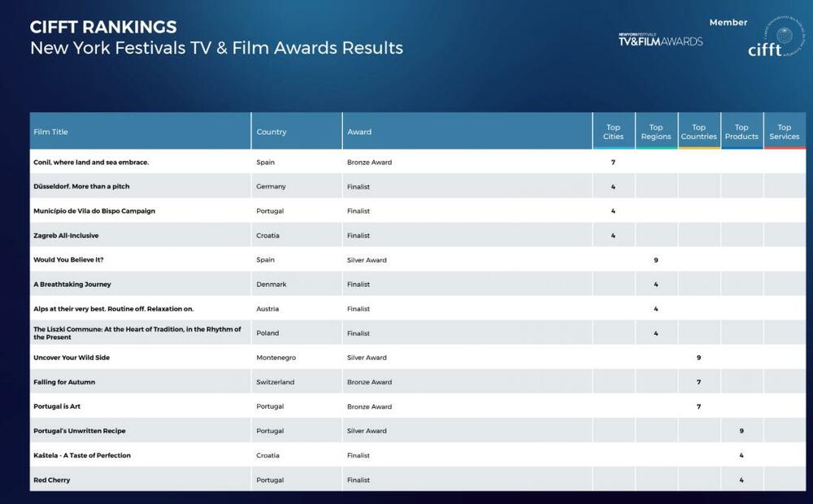The width and height of the screenshot is (813, 504).
Task: Select the Country column header
Action: pyautogui.click(x=272, y=132)
